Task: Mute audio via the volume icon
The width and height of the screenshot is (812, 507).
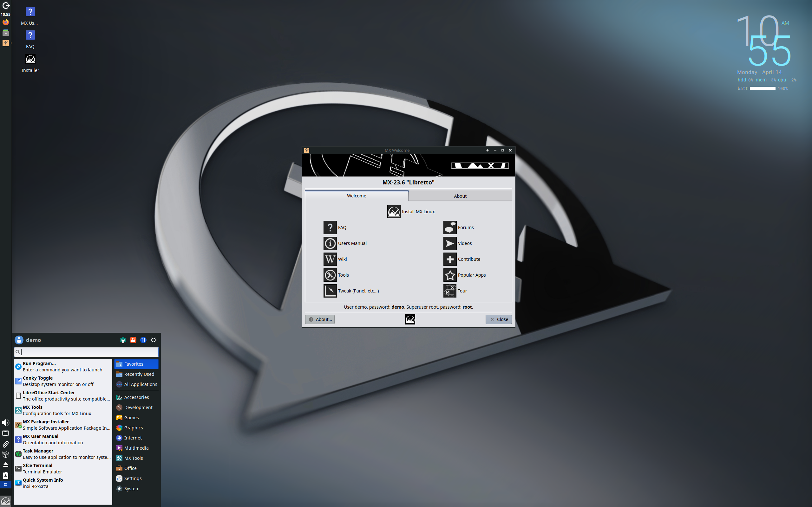Action: (5, 422)
